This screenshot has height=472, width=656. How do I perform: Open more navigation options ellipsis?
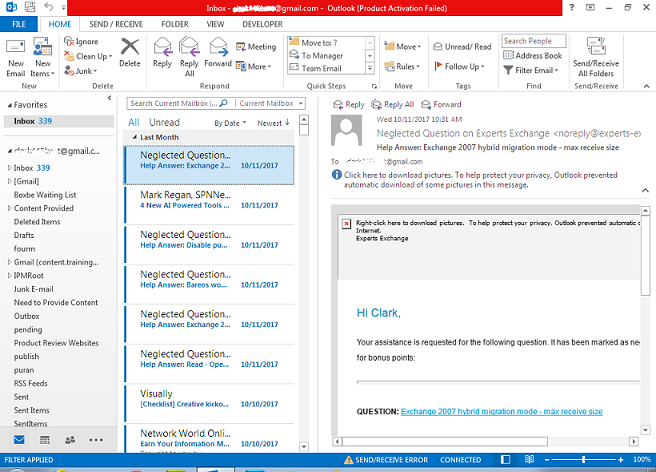96,440
